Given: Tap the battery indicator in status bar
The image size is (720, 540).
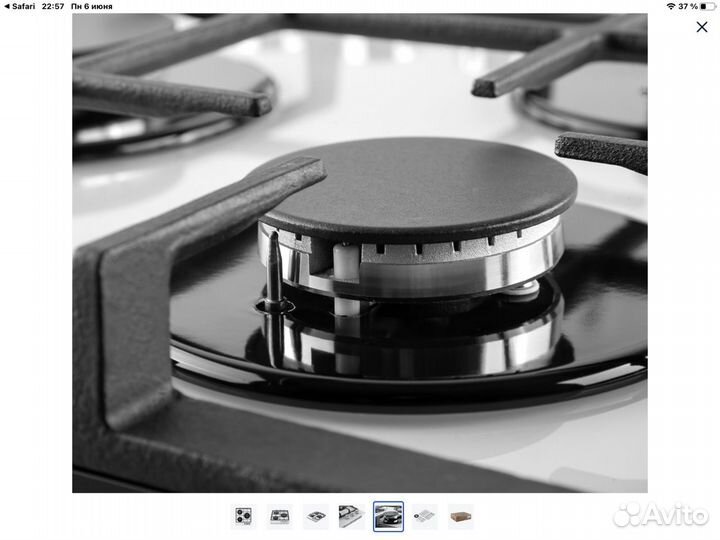Looking at the screenshot, I should (x=707, y=6).
